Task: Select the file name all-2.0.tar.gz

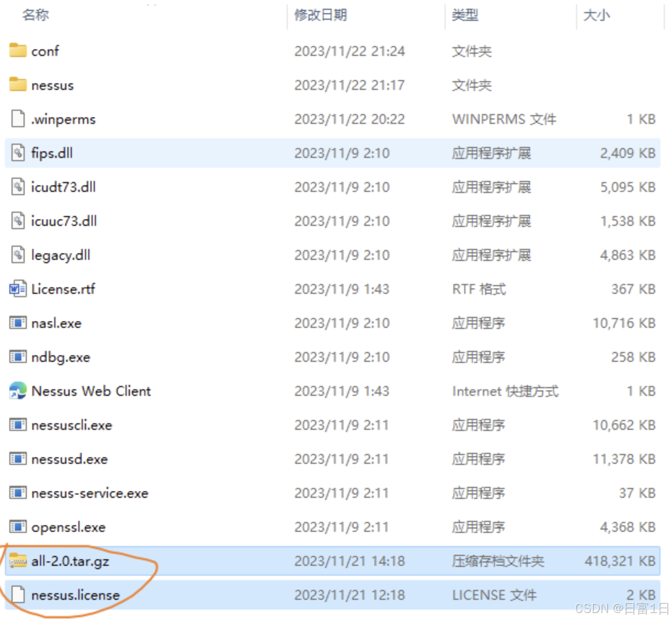Action: 70,561
